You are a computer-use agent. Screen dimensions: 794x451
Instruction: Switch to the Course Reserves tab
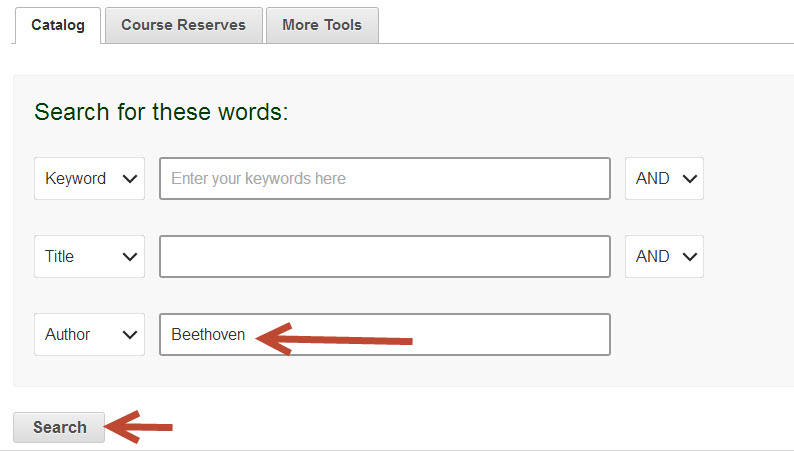coord(183,25)
